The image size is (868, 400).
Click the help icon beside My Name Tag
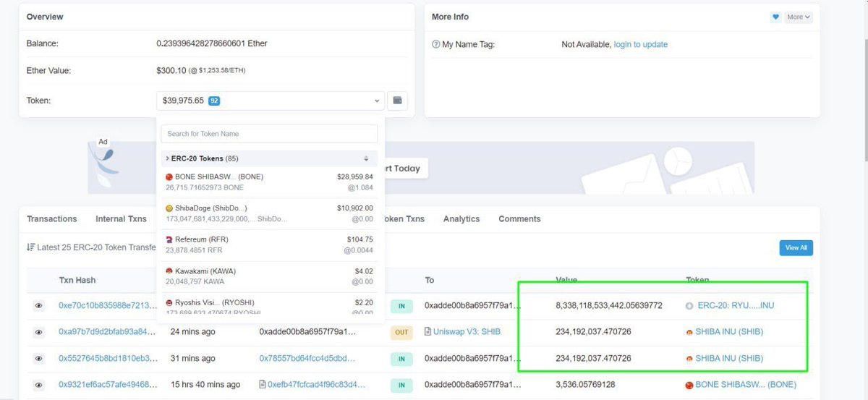click(x=435, y=45)
